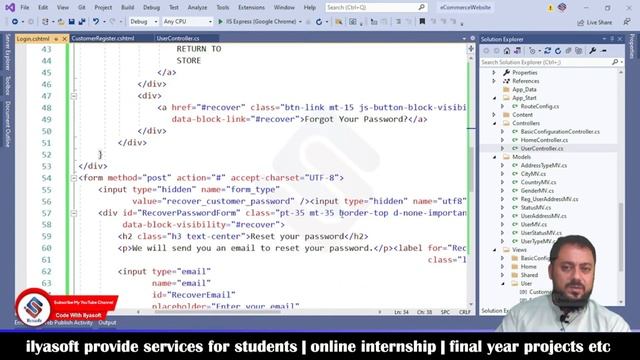Expand the Content folder

tap(494, 115)
